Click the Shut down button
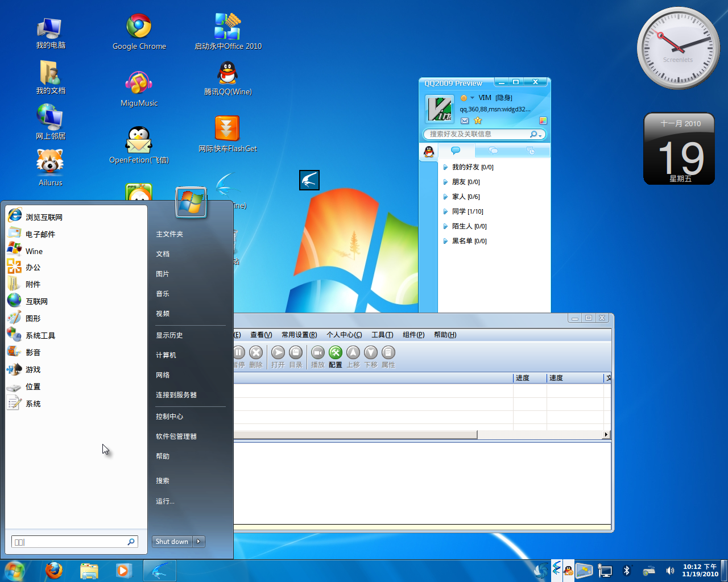 [x=172, y=542]
